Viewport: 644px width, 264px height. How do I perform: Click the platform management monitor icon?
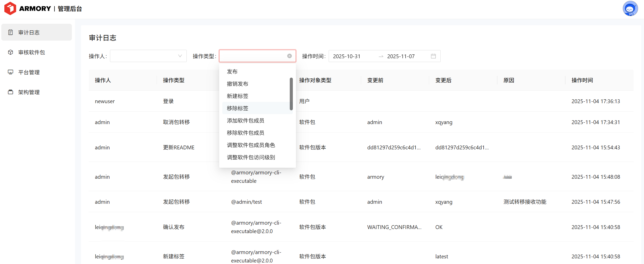point(10,72)
